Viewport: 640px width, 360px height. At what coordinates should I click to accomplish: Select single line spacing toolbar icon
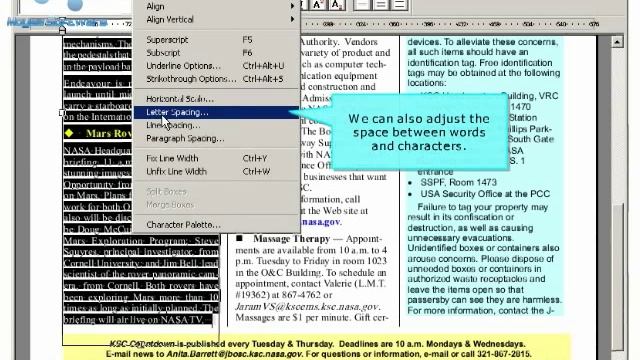pyautogui.click(x=361, y=4)
